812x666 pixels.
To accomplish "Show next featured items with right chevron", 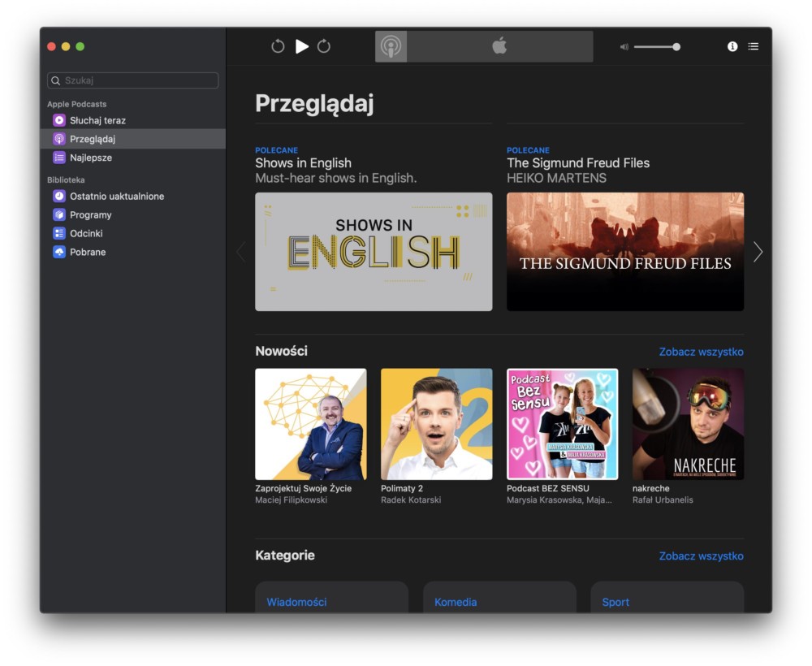I will [758, 253].
